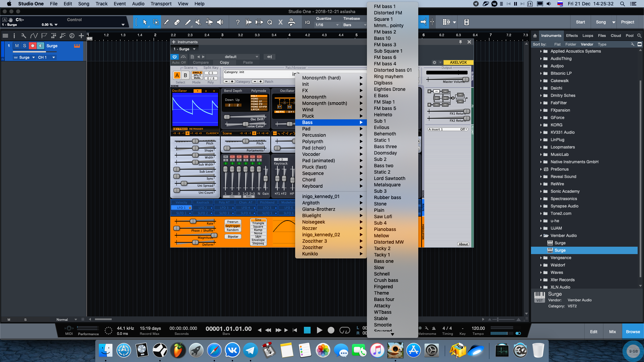Expand the Waves vendor folder

click(x=541, y=273)
